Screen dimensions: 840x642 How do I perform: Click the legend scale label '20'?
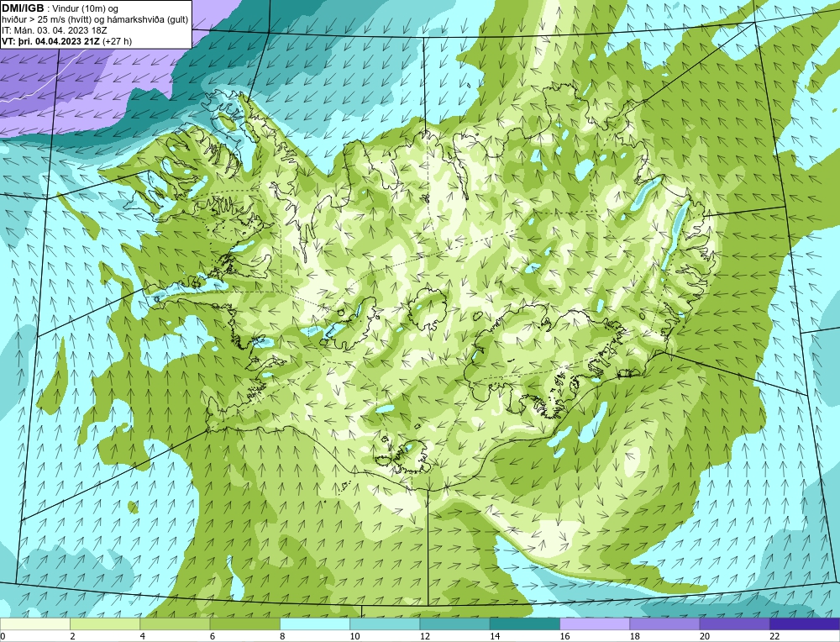click(x=705, y=636)
